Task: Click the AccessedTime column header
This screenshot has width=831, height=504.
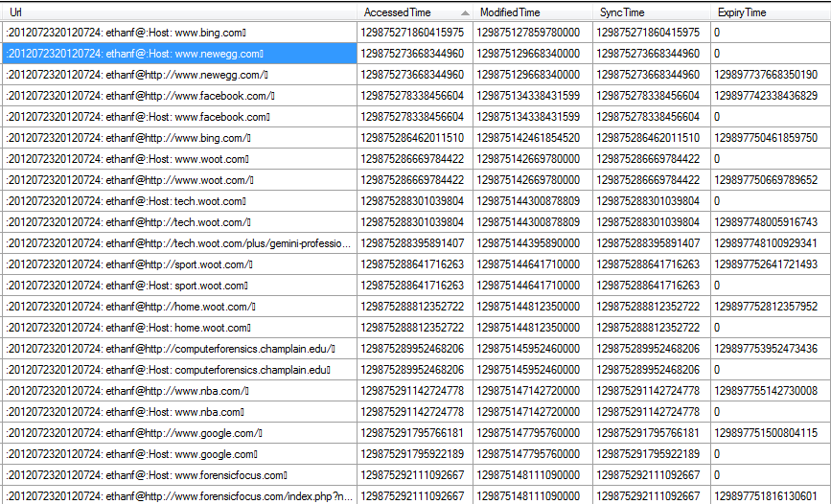Action: pos(415,12)
